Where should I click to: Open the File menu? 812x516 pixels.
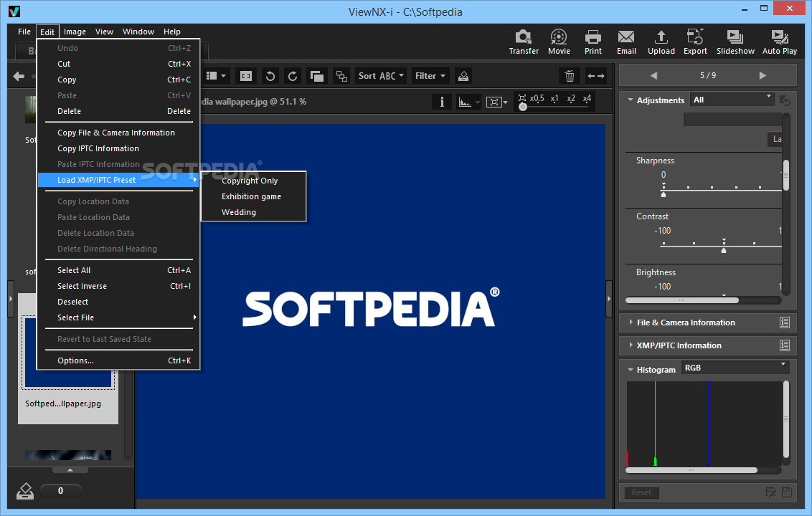pos(24,32)
